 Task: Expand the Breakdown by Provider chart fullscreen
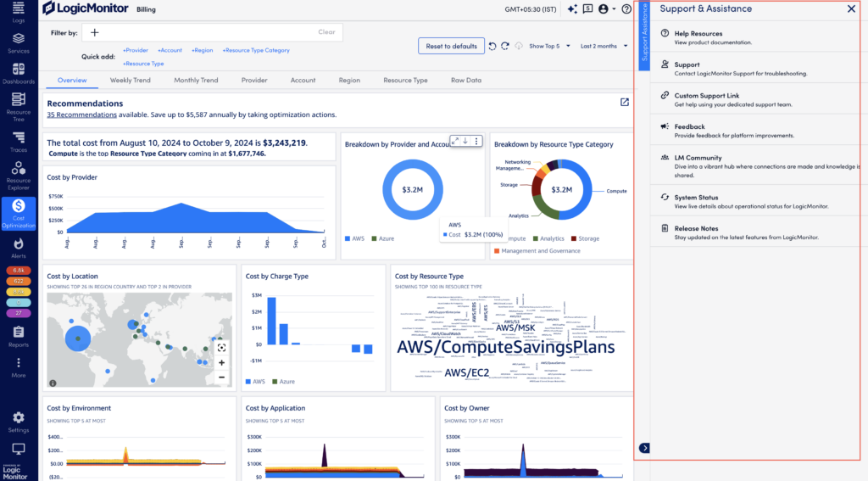[x=455, y=141]
